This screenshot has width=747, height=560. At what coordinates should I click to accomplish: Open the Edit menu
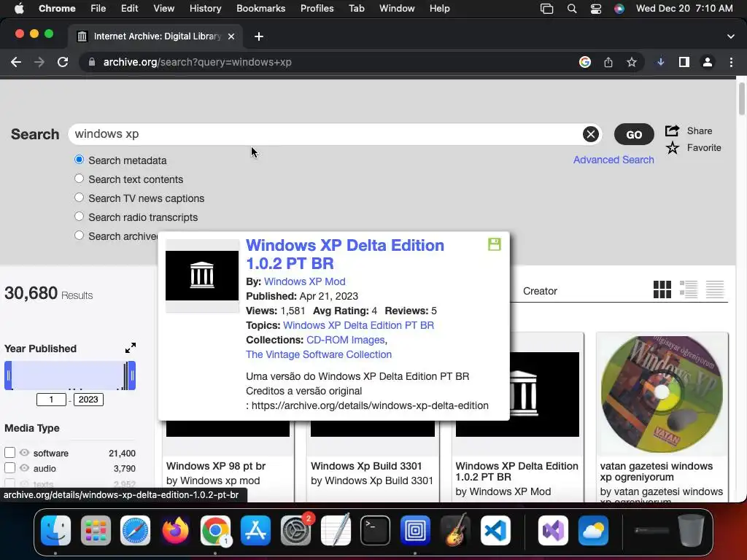click(130, 8)
